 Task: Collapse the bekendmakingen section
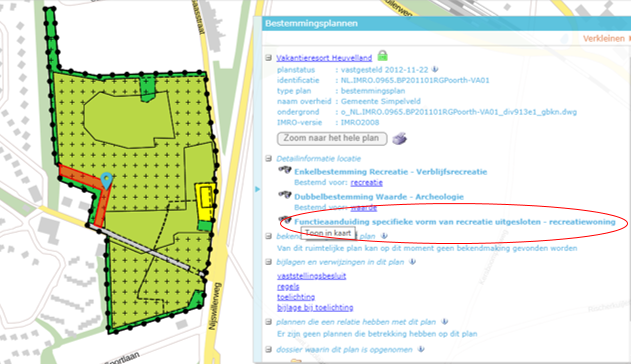[268, 236]
